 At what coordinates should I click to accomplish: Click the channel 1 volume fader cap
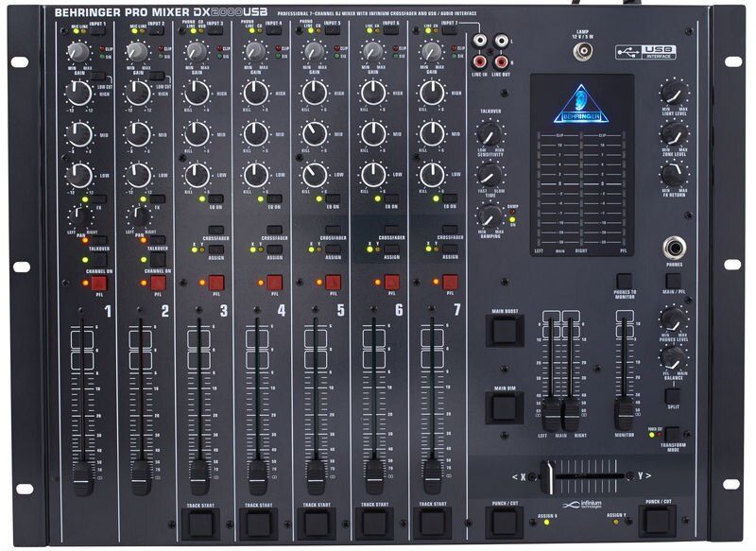(83, 477)
